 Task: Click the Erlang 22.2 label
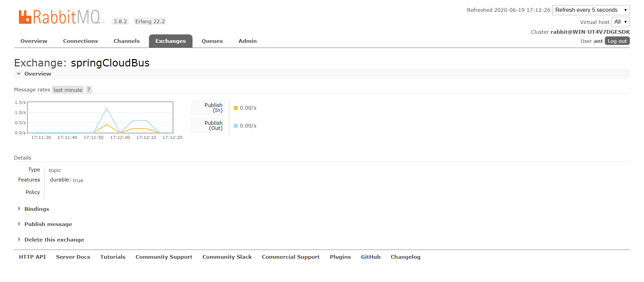[x=150, y=22]
